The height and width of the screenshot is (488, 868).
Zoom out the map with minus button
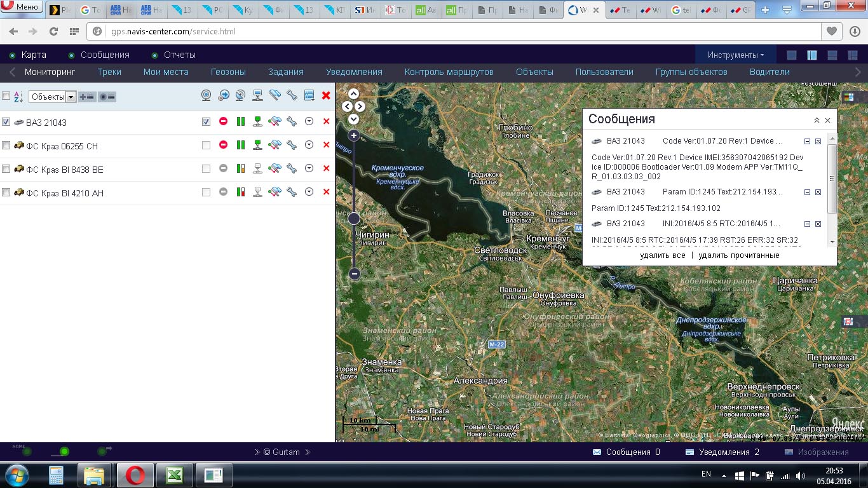(x=355, y=274)
